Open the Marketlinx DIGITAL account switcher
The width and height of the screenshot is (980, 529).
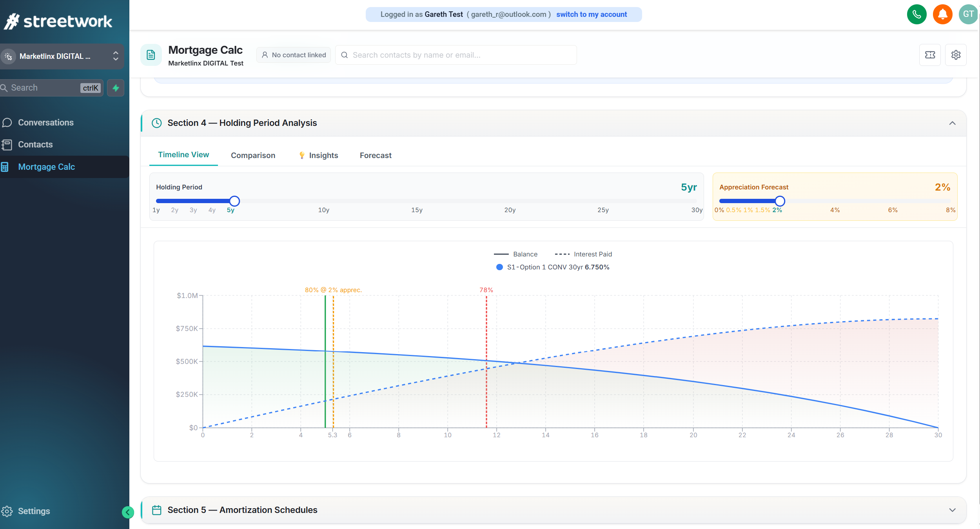(x=62, y=56)
